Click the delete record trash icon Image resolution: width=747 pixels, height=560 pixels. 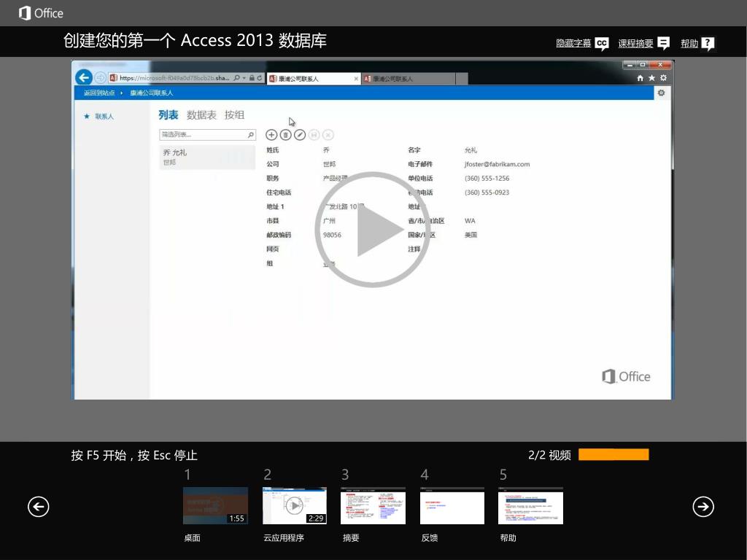click(x=285, y=135)
